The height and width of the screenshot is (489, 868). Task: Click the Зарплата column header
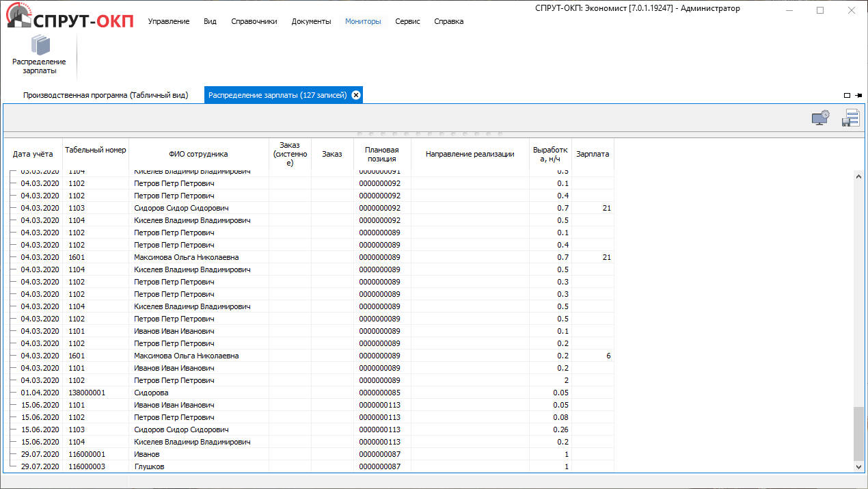point(593,154)
